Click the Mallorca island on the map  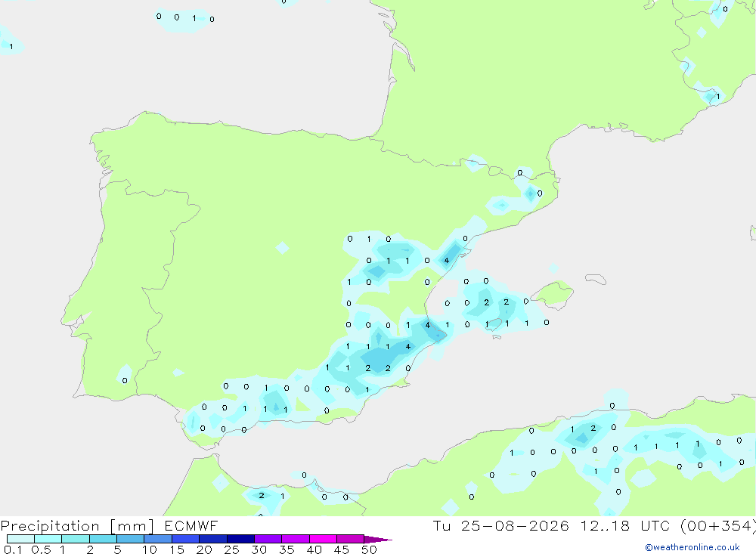(553, 293)
